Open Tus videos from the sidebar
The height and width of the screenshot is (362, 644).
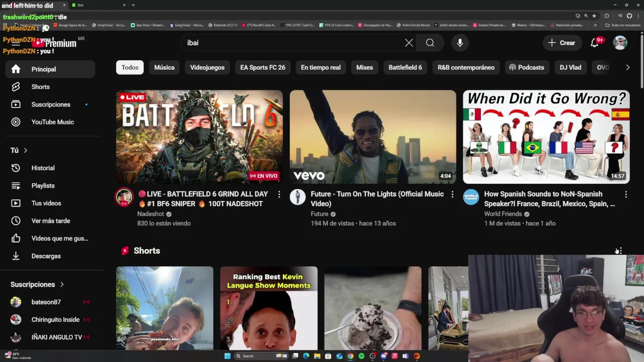50,203
